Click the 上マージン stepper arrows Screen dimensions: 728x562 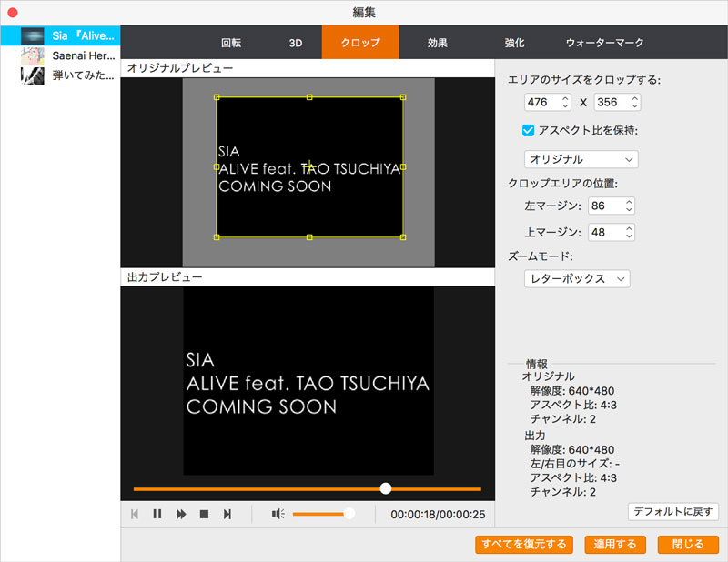629,232
